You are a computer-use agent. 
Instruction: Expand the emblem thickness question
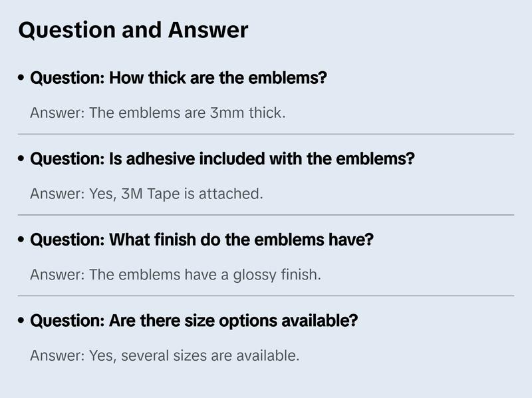(179, 78)
